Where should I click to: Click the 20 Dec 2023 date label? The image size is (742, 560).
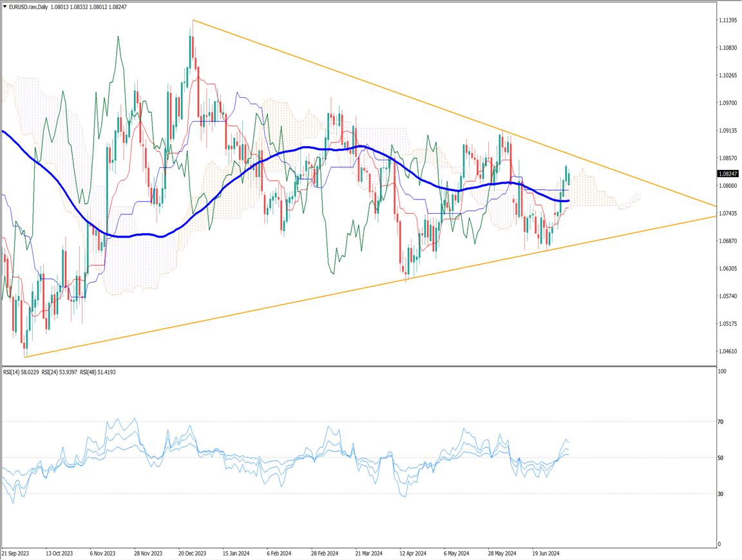pos(192,553)
